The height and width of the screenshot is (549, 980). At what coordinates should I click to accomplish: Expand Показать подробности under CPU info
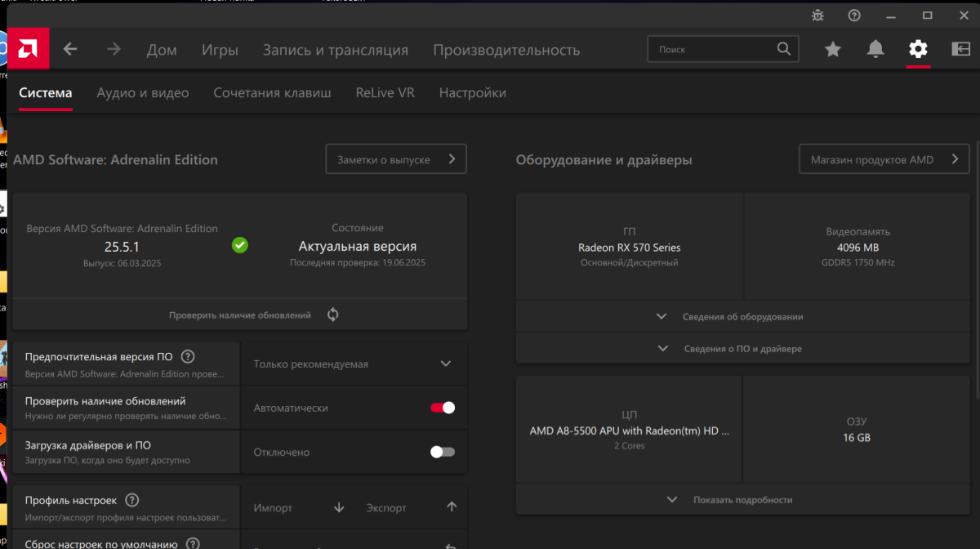(742, 499)
